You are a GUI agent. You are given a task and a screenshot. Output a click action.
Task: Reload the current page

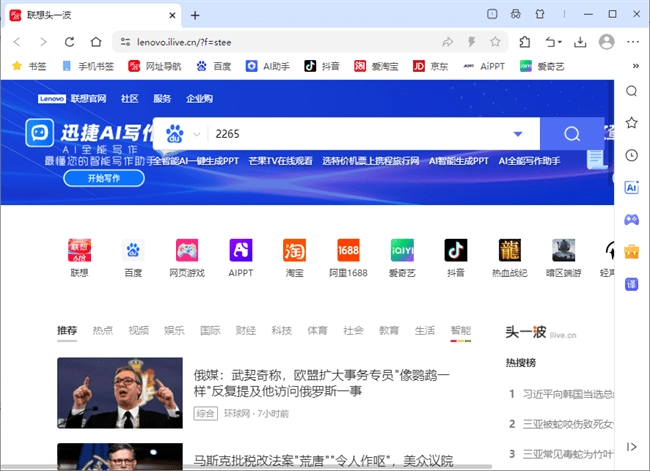(69, 42)
